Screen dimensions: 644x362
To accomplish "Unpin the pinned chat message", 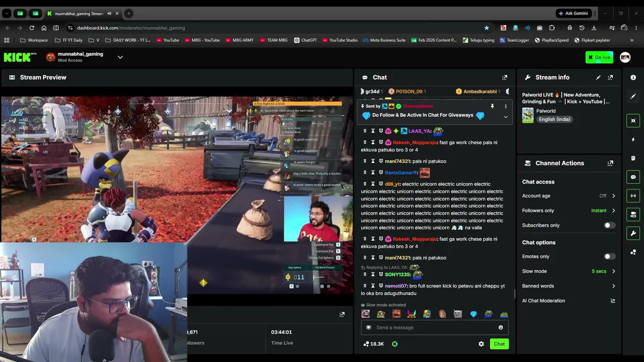I will pyautogui.click(x=492, y=106).
